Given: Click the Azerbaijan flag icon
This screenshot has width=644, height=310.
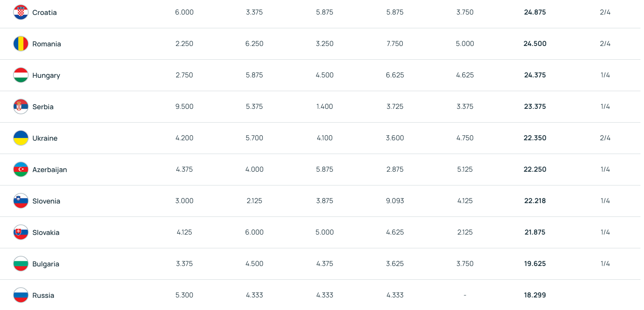Looking at the screenshot, I should coord(21,169).
